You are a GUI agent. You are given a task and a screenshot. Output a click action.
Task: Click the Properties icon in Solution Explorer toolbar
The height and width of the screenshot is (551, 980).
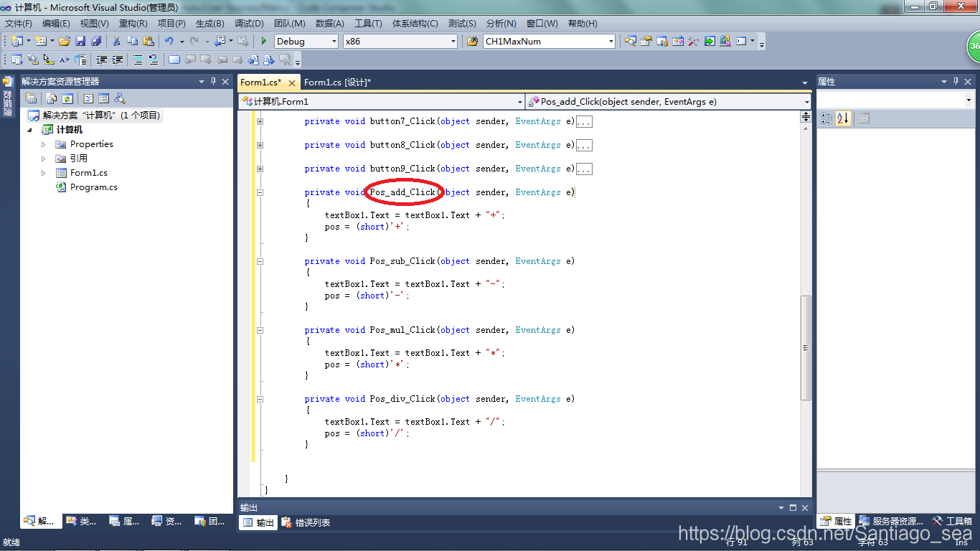(x=31, y=98)
